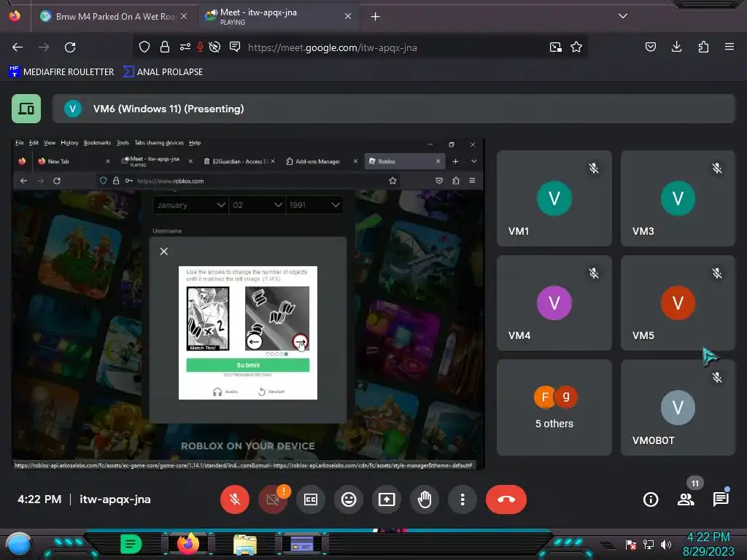
Task: Go back in browser history
Action: (x=18, y=47)
